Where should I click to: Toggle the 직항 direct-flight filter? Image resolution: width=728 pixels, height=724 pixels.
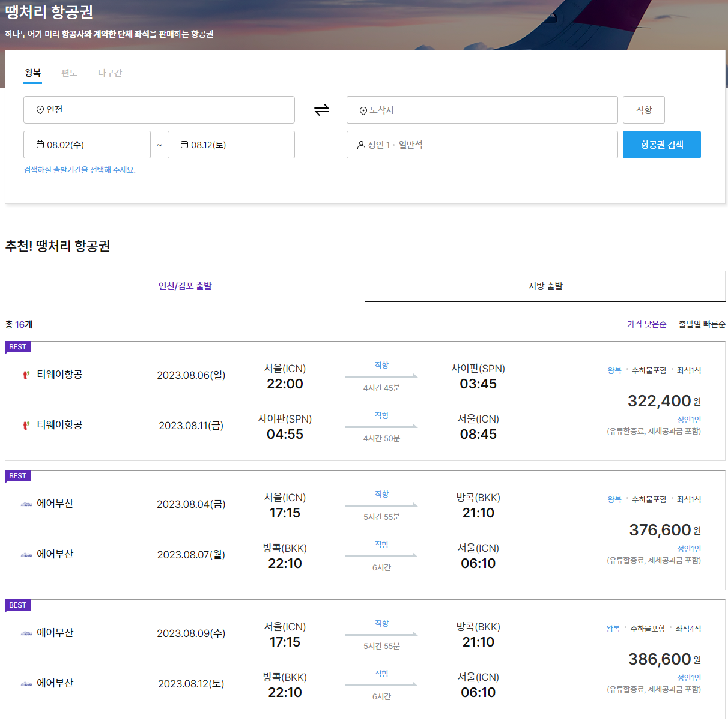[644, 110]
